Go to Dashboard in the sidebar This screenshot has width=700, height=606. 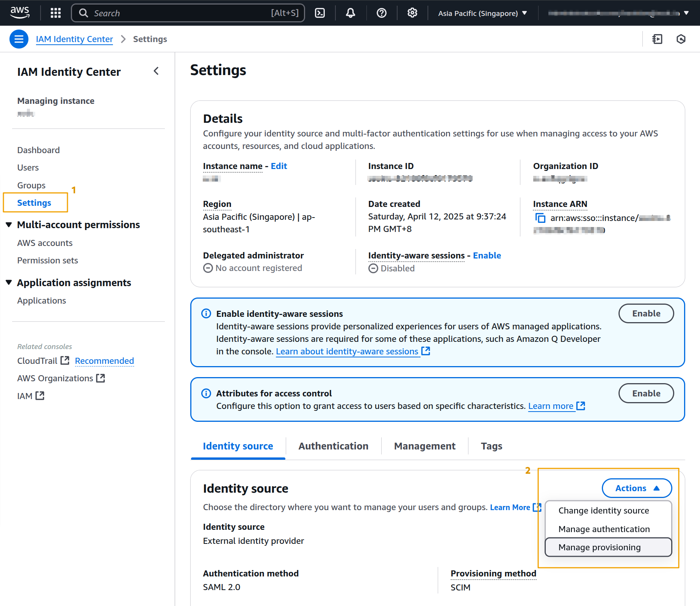tap(38, 150)
